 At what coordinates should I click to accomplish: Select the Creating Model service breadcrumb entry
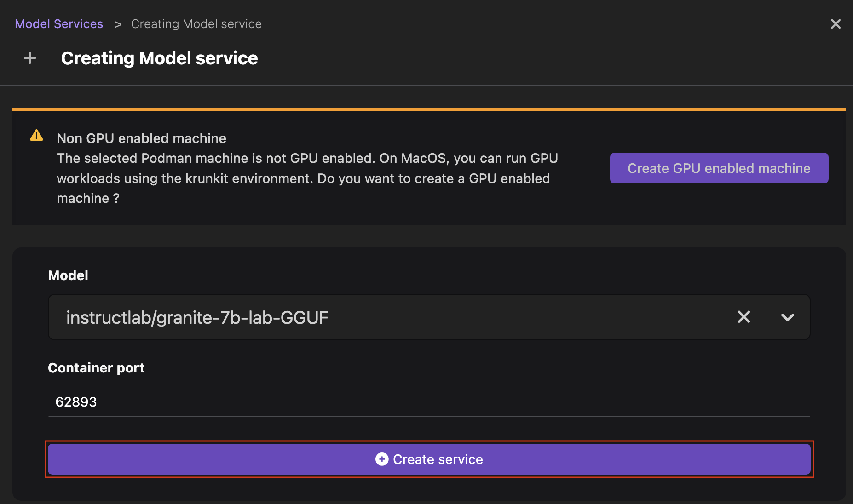click(x=196, y=23)
